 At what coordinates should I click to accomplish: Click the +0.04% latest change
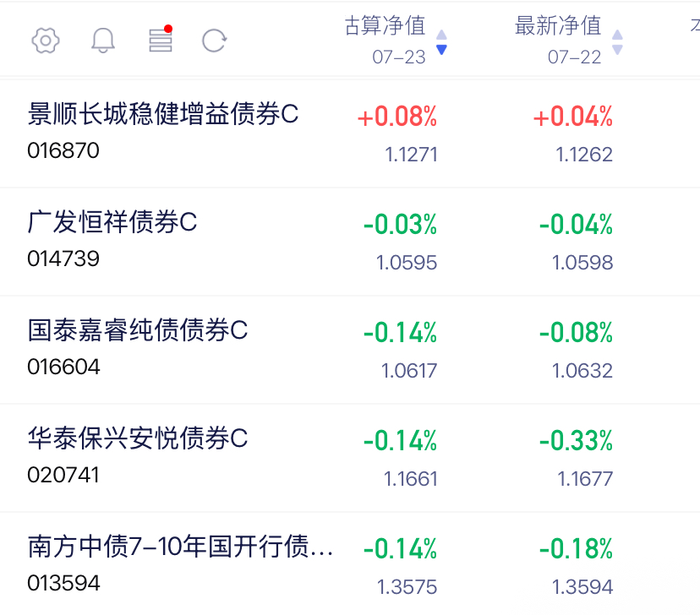click(573, 117)
